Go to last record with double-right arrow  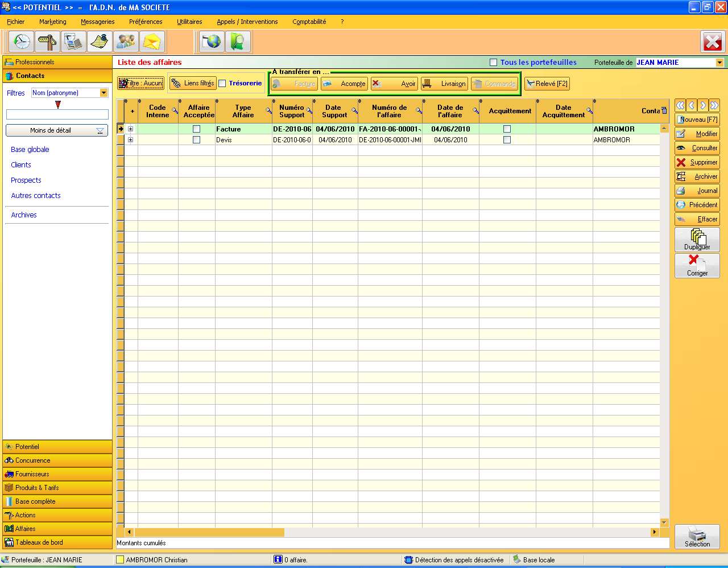coord(714,105)
